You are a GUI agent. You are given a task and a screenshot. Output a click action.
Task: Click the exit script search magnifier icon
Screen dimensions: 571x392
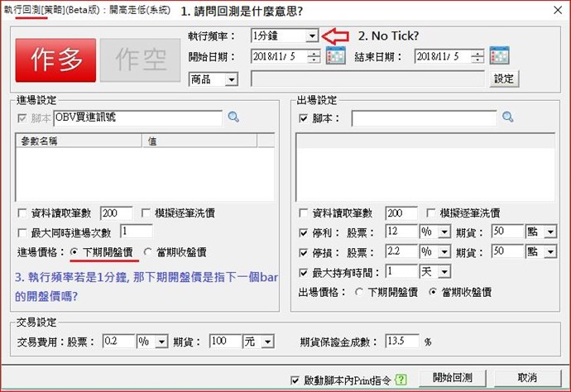[507, 118]
